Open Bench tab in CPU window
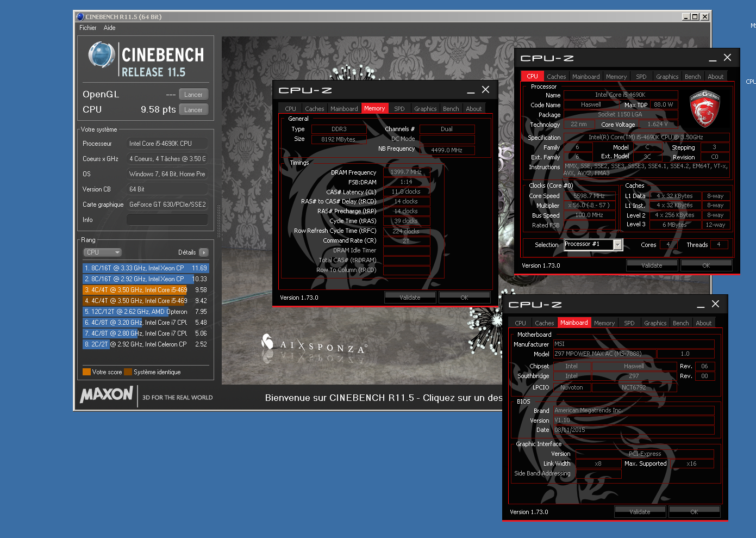756x538 pixels. [692, 77]
